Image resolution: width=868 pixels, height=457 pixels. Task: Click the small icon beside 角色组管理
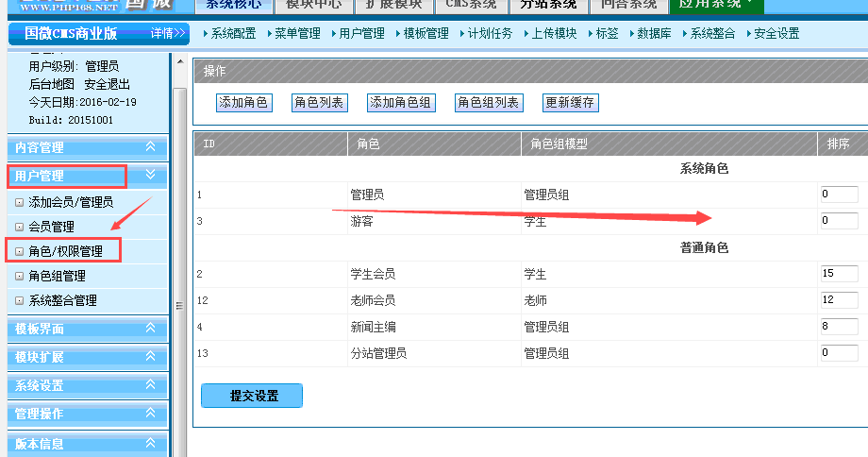coord(19,276)
